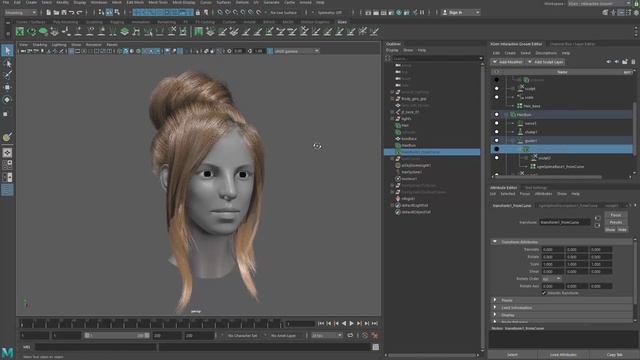
Task: Click the eye icon beside bonsface in Outliner
Action: [x=398, y=139]
